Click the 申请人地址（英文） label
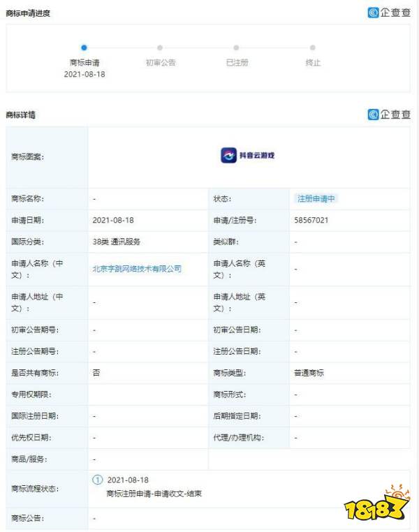419x532 pixels. point(240,302)
